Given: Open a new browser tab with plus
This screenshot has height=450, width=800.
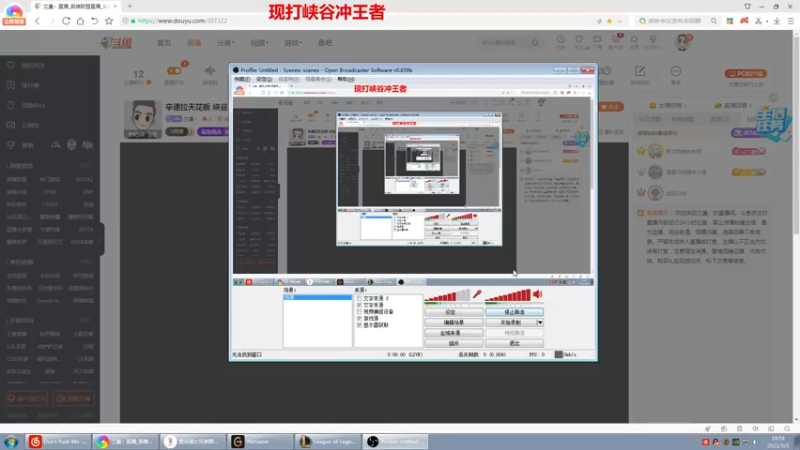Looking at the screenshot, I should coord(130,6).
